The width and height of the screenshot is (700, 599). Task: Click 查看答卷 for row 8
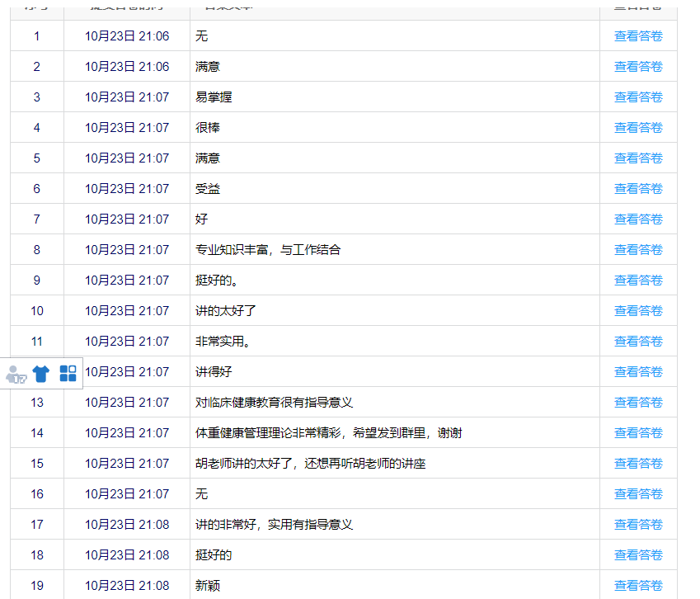tap(638, 250)
